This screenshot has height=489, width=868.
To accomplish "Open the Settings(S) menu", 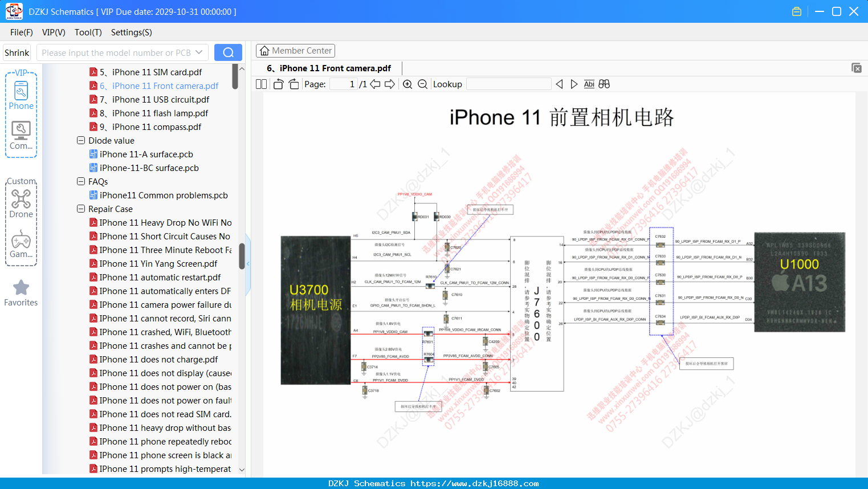I will (x=131, y=32).
